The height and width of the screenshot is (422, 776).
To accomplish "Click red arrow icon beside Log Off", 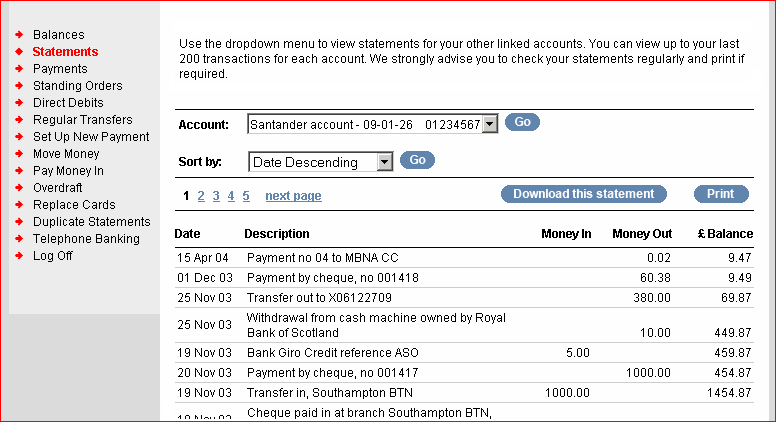I will click(x=19, y=256).
